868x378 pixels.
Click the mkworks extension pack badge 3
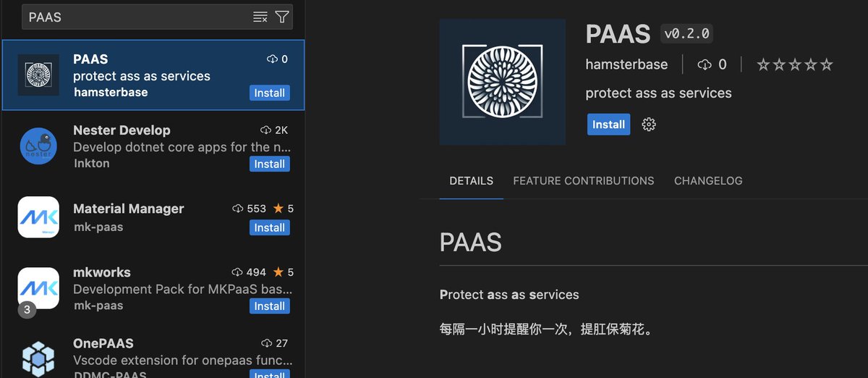(27, 309)
